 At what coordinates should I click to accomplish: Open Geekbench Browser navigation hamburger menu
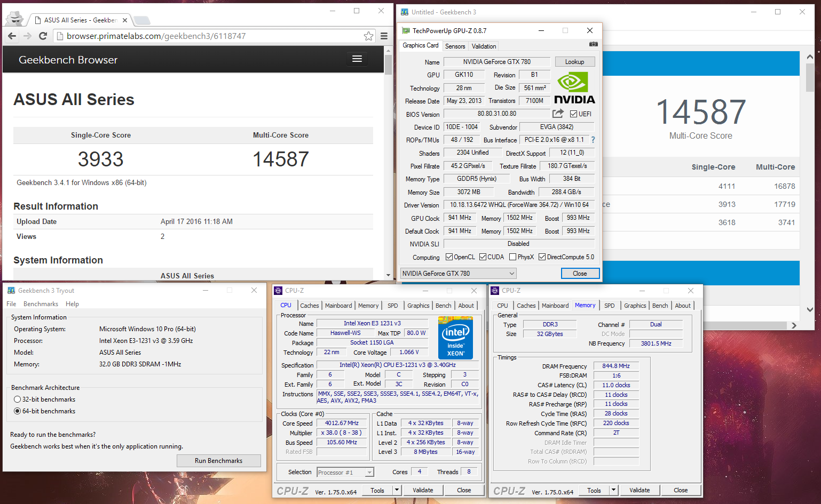[357, 59]
